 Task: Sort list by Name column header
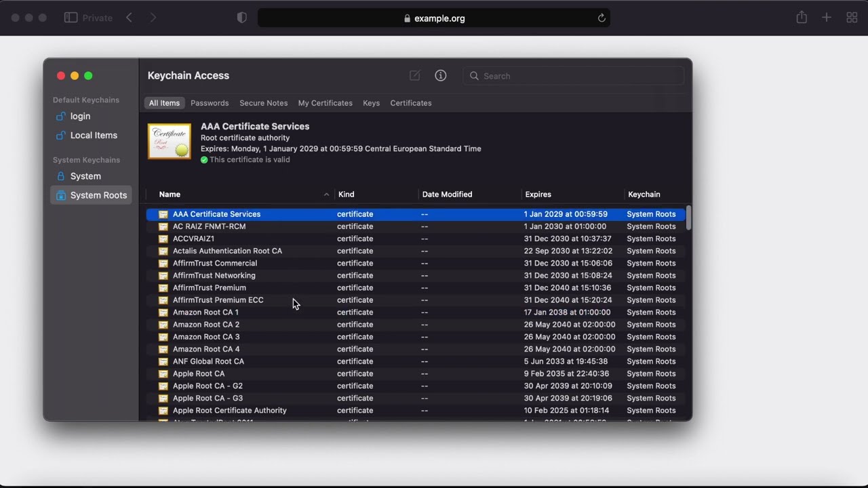click(170, 195)
